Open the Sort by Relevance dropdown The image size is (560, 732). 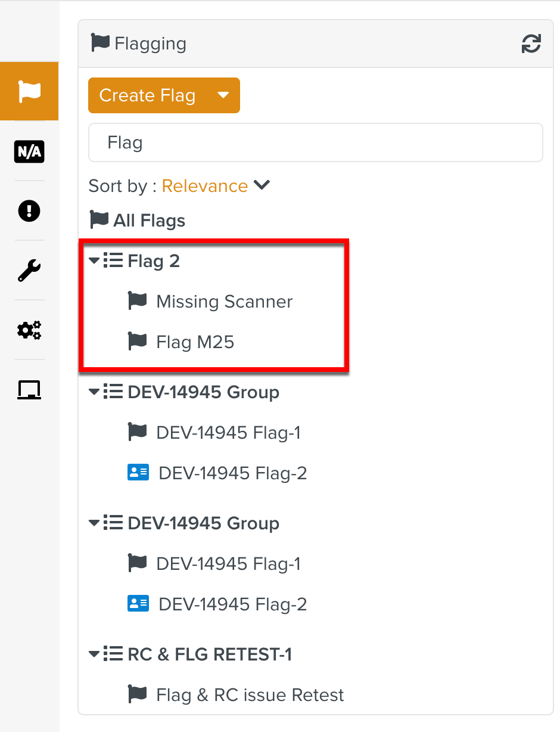tap(215, 186)
